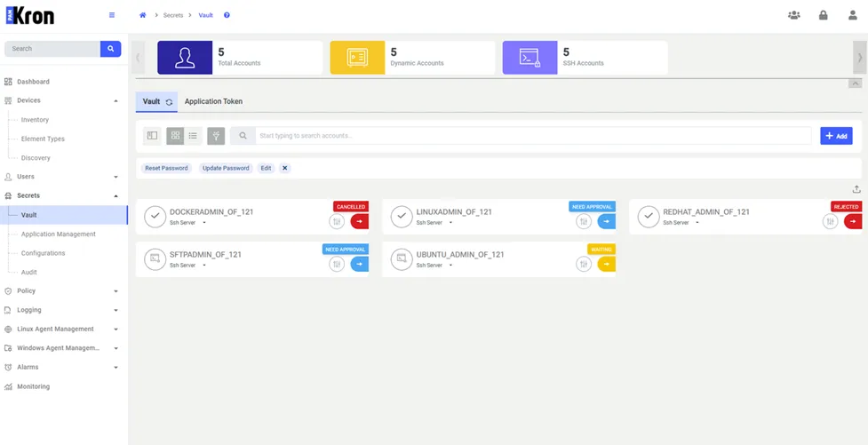Open Audit under Secrets
The width and height of the screenshot is (868, 445).
(28, 273)
